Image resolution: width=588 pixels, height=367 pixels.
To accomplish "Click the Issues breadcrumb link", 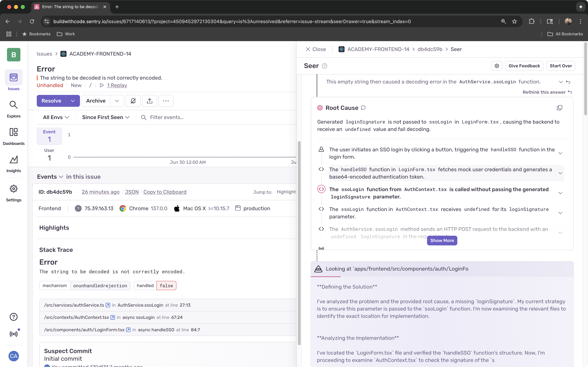I will tap(44, 54).
